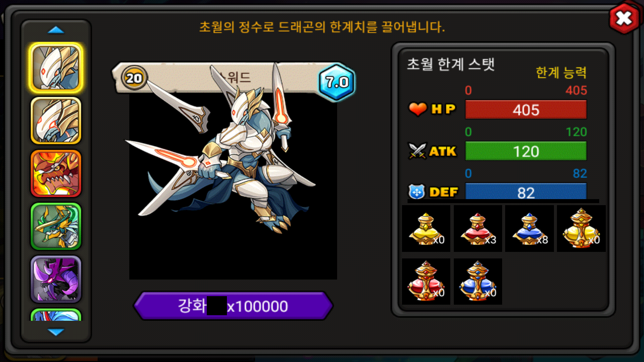
Task: Tap the green ATK limit bar
Action: (x=526, y=151)
